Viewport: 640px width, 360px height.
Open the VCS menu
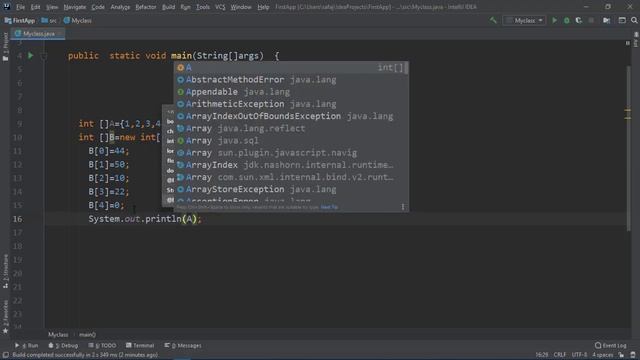click(x=220, y=7)
